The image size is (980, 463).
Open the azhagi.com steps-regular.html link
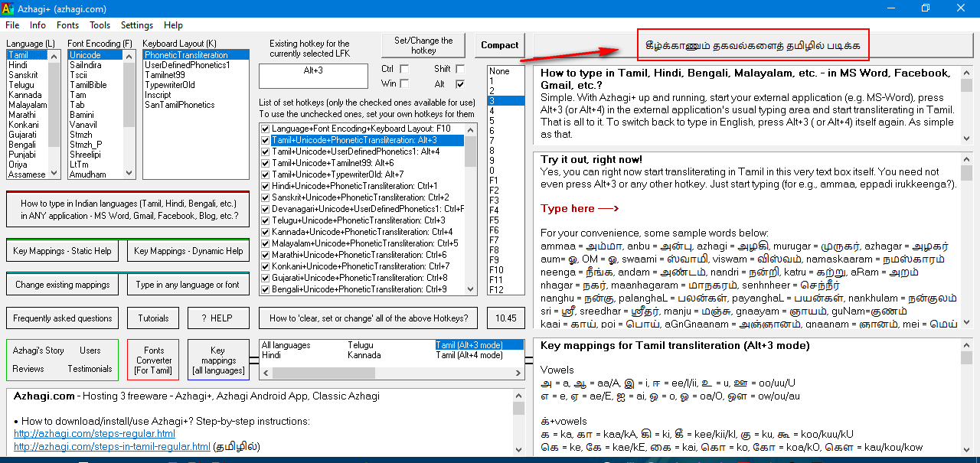pos(94,434)
